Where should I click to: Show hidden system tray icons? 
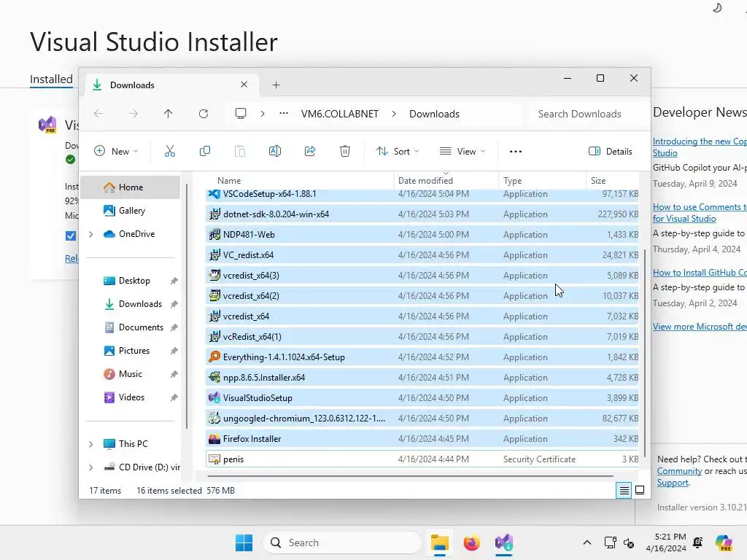pos(587,542)
